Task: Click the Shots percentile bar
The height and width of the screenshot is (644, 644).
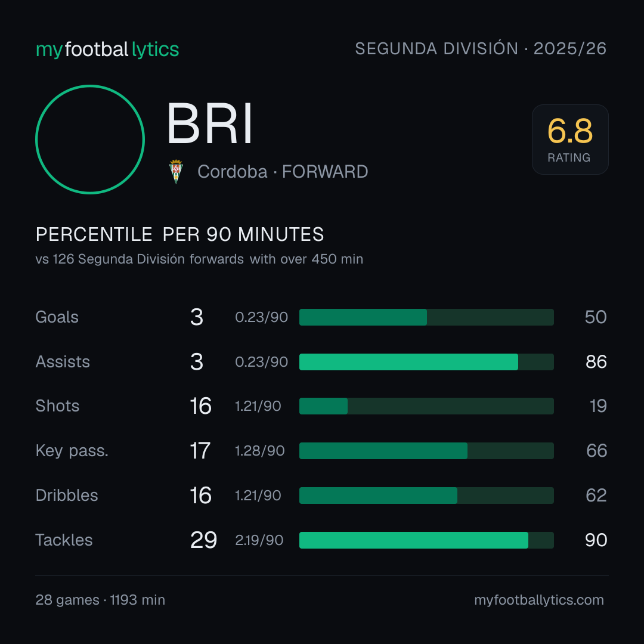Action: 426,406
